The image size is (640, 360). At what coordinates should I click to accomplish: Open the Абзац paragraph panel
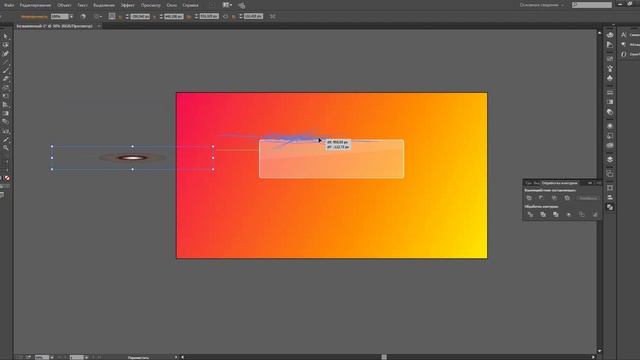pyautogui.click(x=630, y=44)
